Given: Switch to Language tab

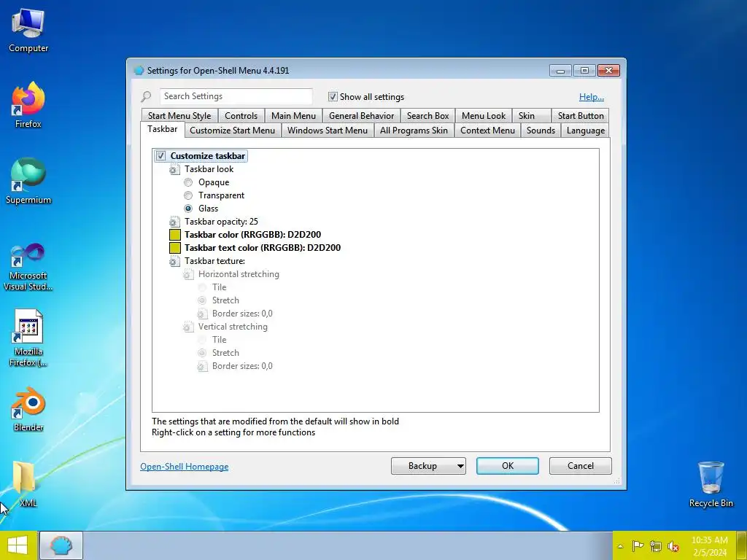Looking at the screenshot, I should pos(586,131).
